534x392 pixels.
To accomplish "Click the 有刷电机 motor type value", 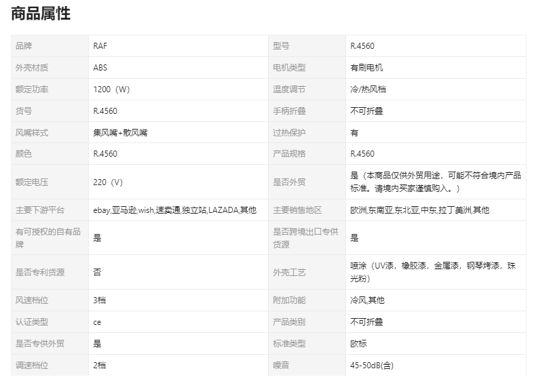I will point(366,68).
